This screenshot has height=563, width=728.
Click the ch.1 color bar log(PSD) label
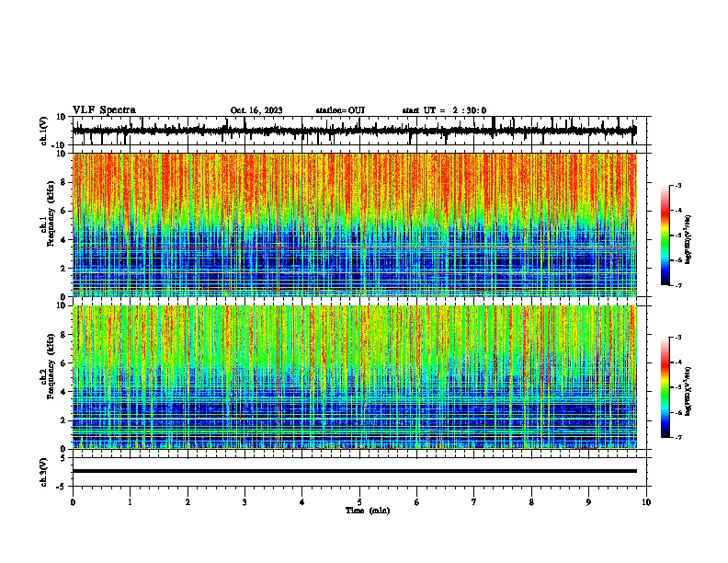point(688,239)
